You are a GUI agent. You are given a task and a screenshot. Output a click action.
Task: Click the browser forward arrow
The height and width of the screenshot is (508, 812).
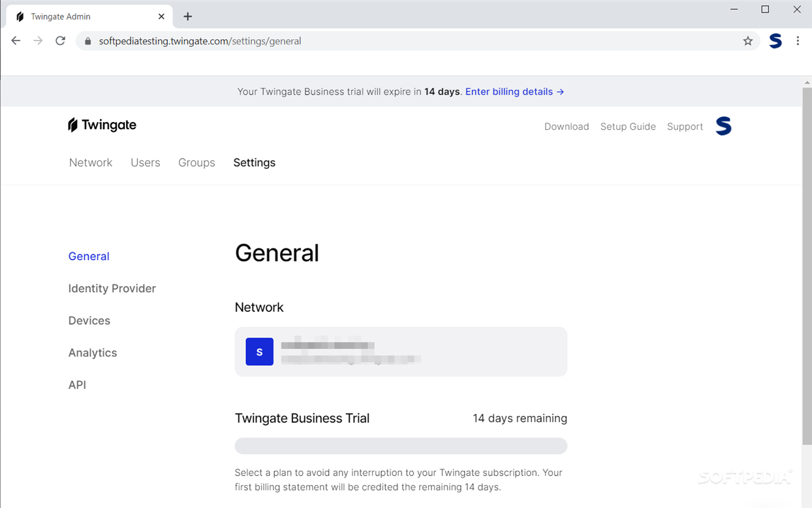pyautogui.click(x=38, y=40)
